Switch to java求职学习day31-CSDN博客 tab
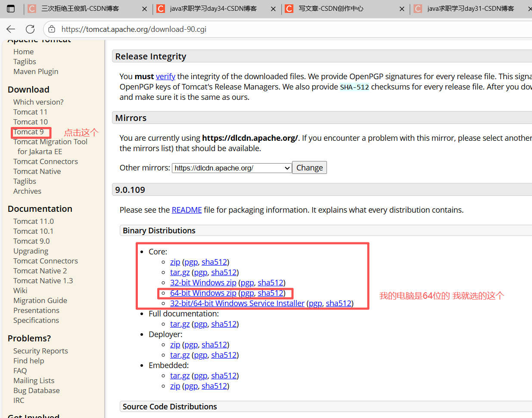 pyautogui.click(x=470, y=9)
